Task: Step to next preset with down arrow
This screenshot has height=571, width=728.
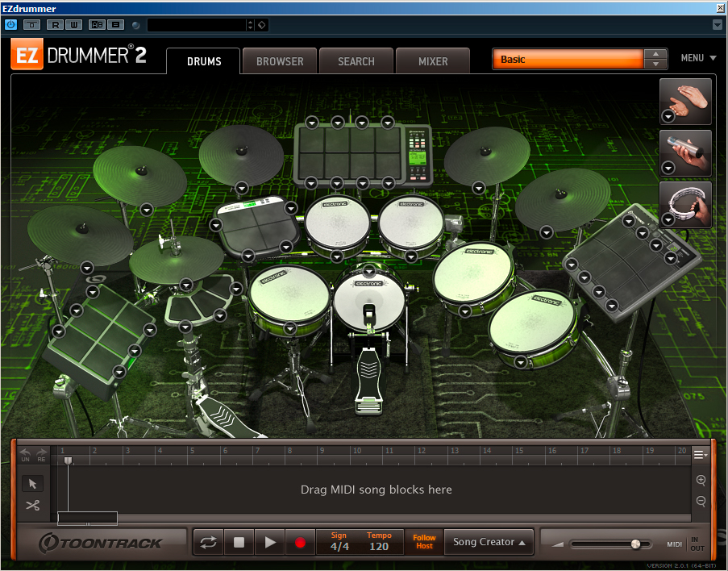Action: (x=655, y=64)
